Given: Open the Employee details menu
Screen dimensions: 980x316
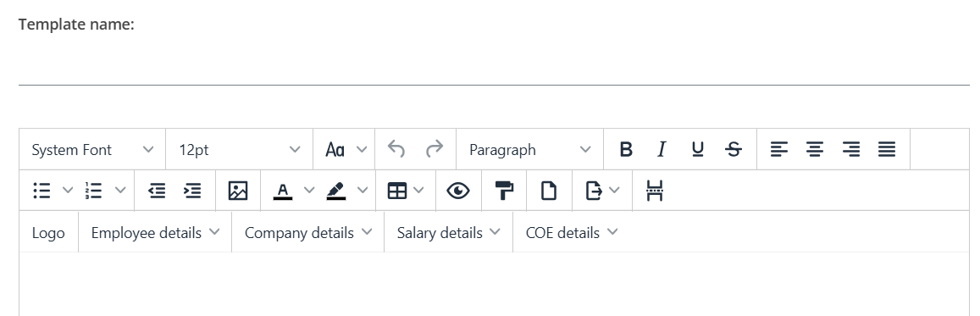Looking at the screenshot, I should pyautogui.click(x=155, y=232).
